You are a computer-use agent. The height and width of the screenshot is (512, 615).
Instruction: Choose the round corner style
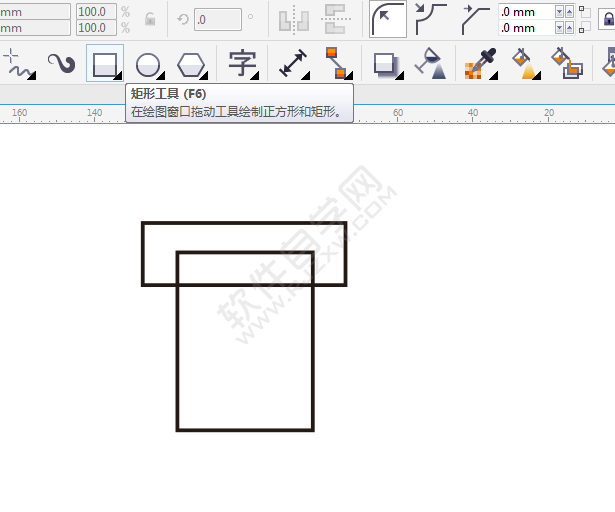tap(388, 19)
